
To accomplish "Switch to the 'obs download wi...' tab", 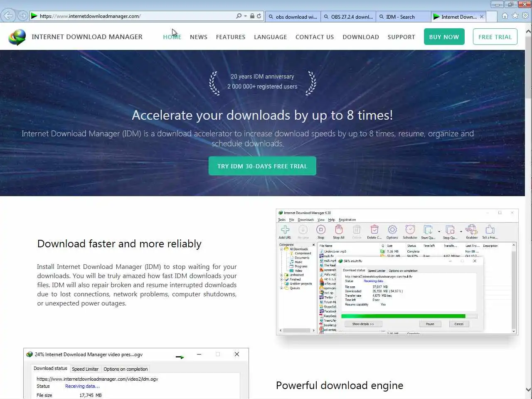I will pos(293,17).
